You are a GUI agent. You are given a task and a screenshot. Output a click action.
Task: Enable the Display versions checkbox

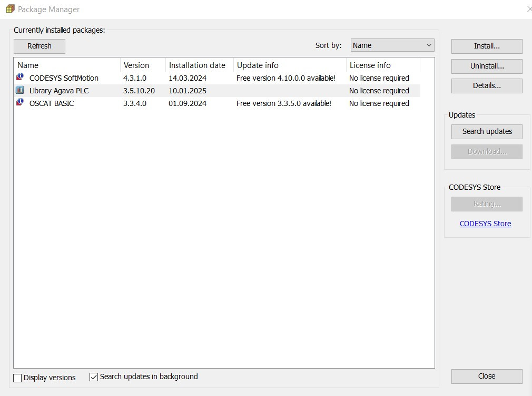pyautogui.click(x=18, y=378)
